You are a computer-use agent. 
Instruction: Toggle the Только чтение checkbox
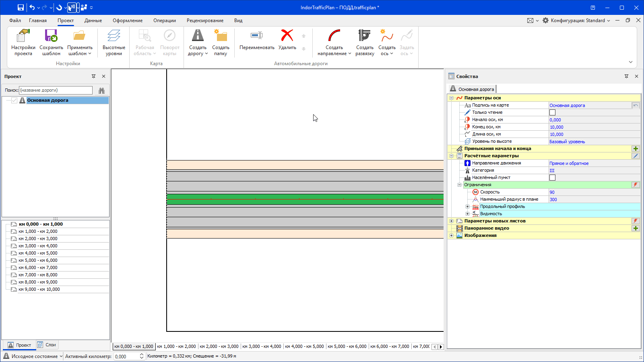point(552,113)
